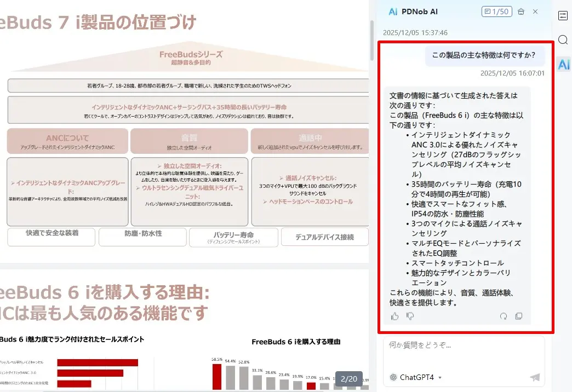Screen dimensions: 572x392
Task: Send a message with the paper plane icon
Action: click(x=534, y=377)
